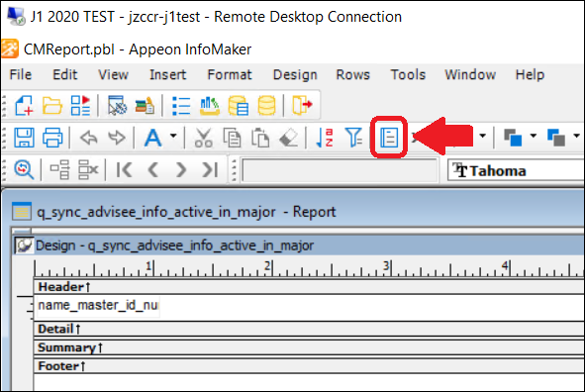Open the Help menu
Screen dimensions: 585x392
click(530, 74)
